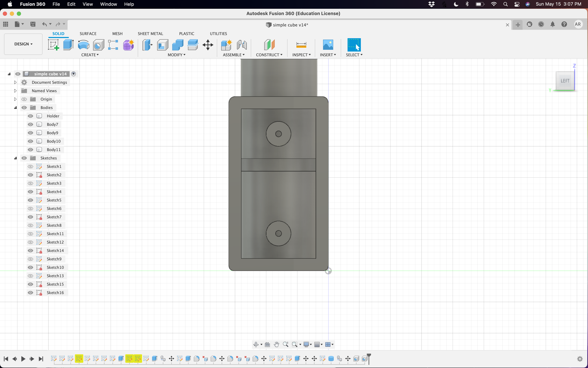Hide the Sketches folder eye icon
588x368 pixels.
pos(24,158)
